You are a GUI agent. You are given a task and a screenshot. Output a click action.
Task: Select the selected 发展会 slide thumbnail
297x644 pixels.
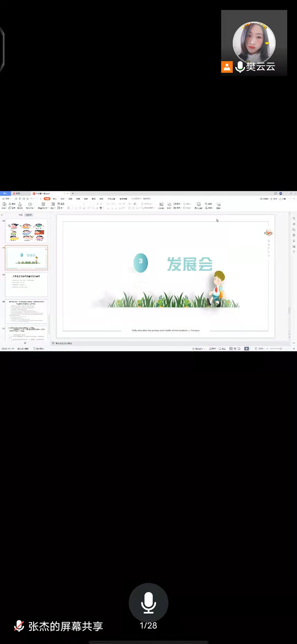[26, 257]
